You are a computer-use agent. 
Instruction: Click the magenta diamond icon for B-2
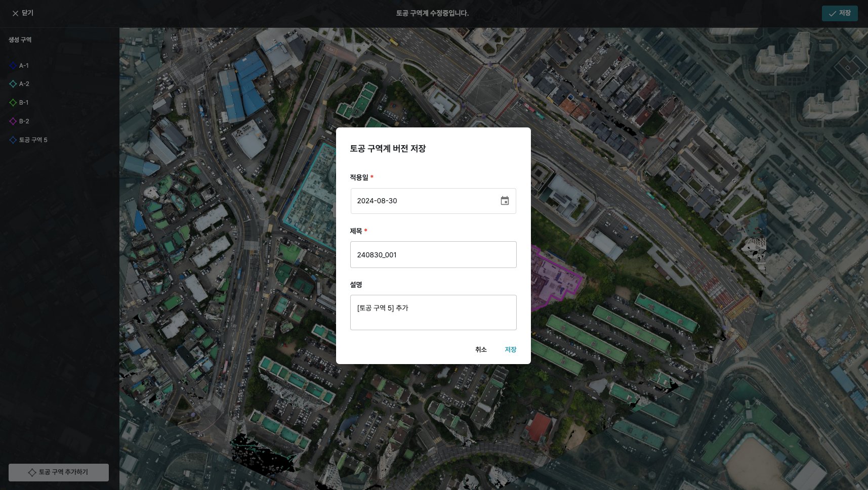pos(13,121)
